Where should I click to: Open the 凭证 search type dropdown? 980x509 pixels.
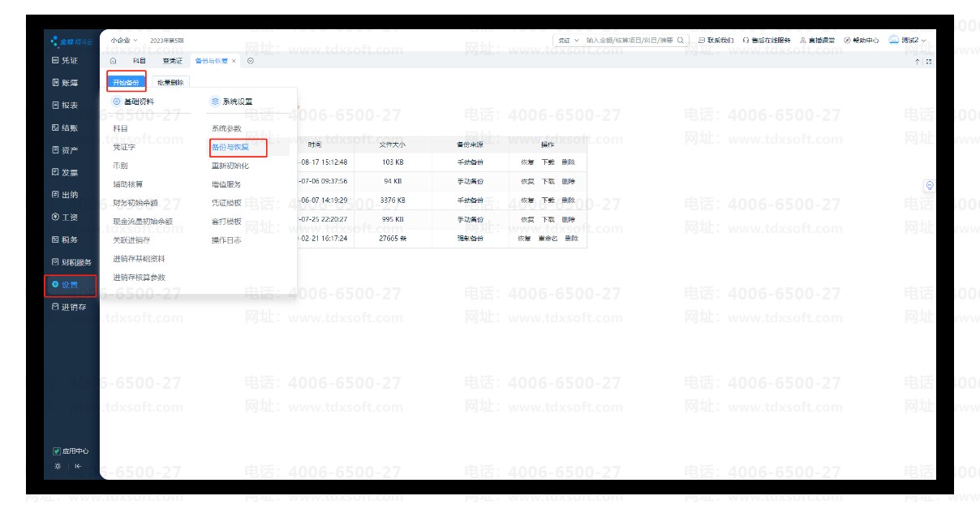point(568,40)
